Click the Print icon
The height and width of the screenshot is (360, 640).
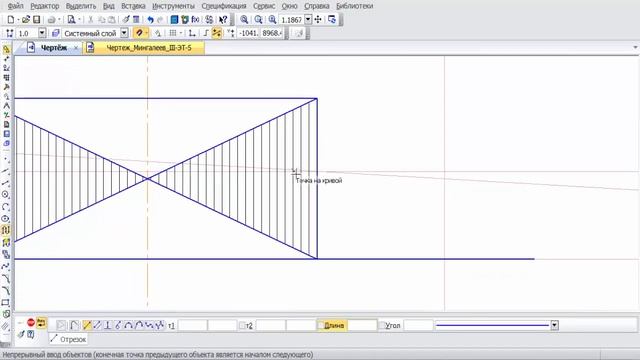pyautogui.click(x=51, y=19)
